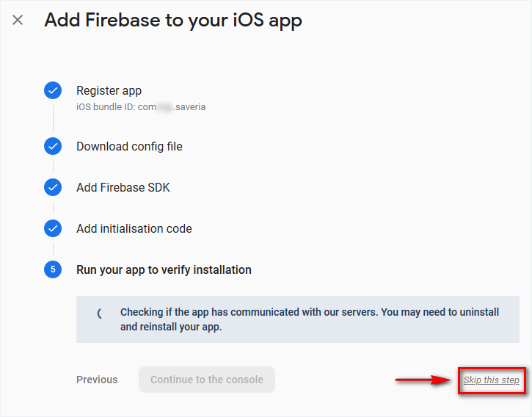Close the Add Firebase dialog with X
532x417 pixels.
tap(18, 20)
